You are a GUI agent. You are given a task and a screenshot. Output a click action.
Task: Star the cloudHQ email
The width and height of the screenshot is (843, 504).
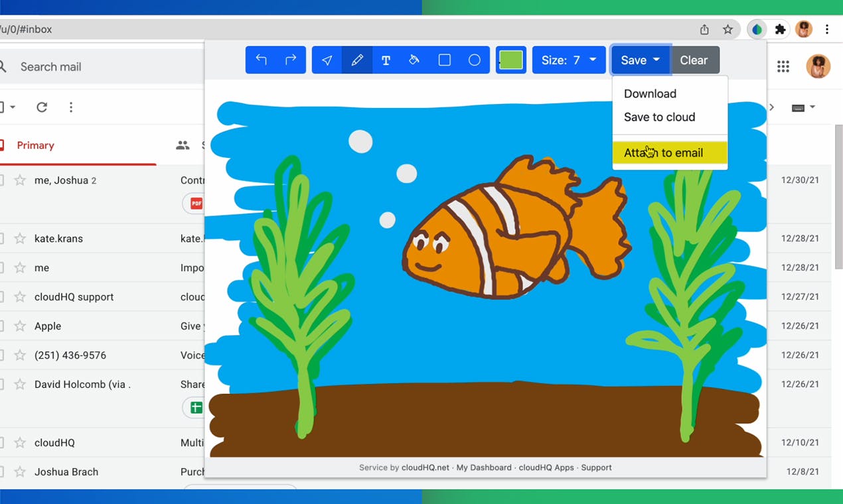pos(21,443)
